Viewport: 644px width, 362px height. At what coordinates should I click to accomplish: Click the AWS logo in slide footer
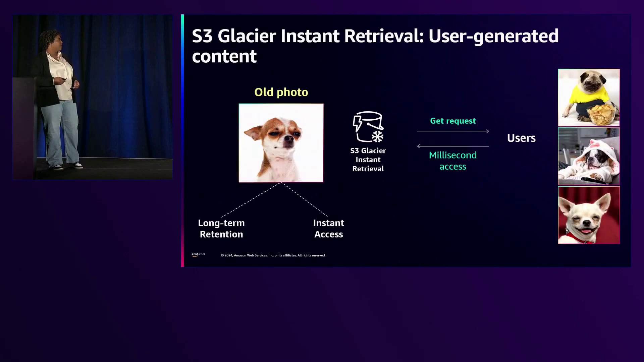198,255
